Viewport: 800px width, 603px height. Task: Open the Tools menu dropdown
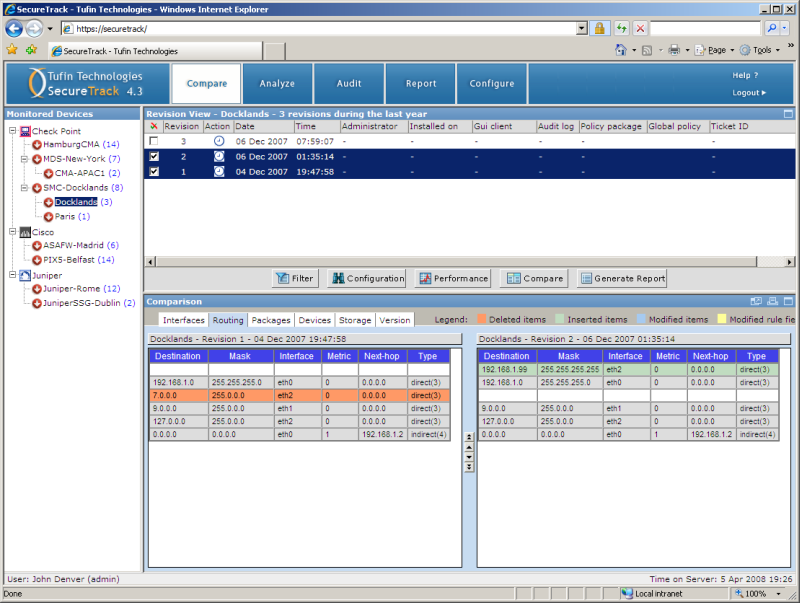(760, 50)
